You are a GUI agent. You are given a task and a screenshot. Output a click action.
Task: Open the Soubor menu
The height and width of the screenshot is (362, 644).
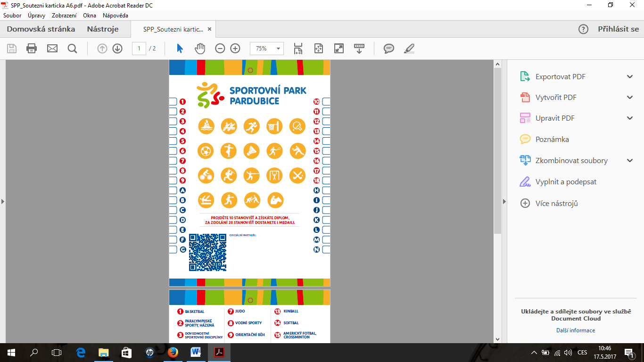click(12, 16)
